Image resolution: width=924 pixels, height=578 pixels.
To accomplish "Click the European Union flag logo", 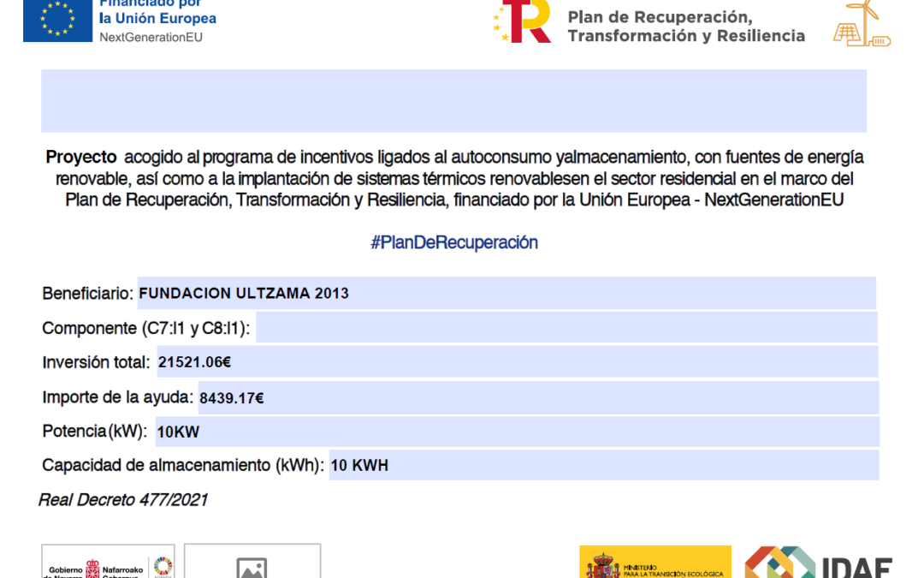I will 58,21.
